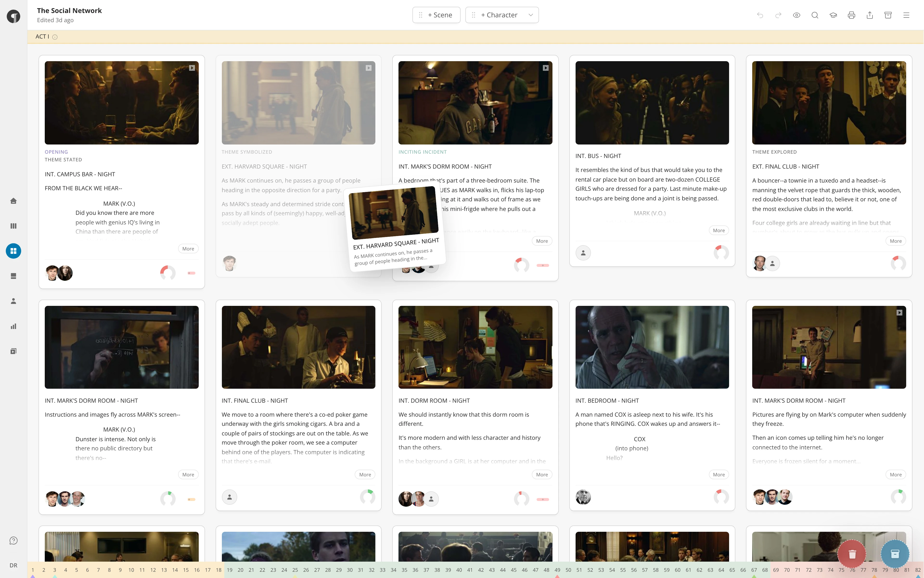Add a new Scene

(436, 15)
